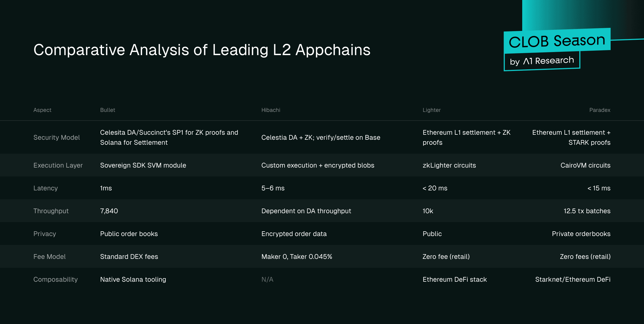This screenshot has width=644, height=324.
Task: Select the 'Latency' row label
Action: coord(46,188)
